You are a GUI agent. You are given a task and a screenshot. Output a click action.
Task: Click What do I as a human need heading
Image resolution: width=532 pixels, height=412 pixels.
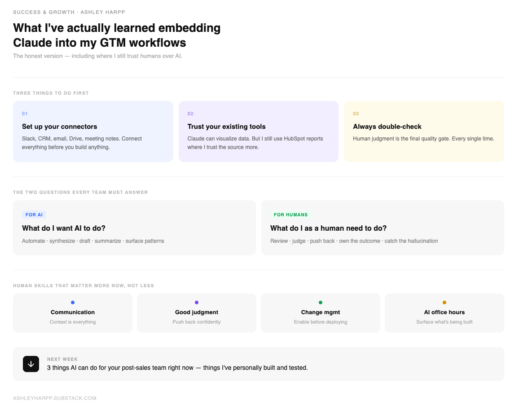click(328, 228)
